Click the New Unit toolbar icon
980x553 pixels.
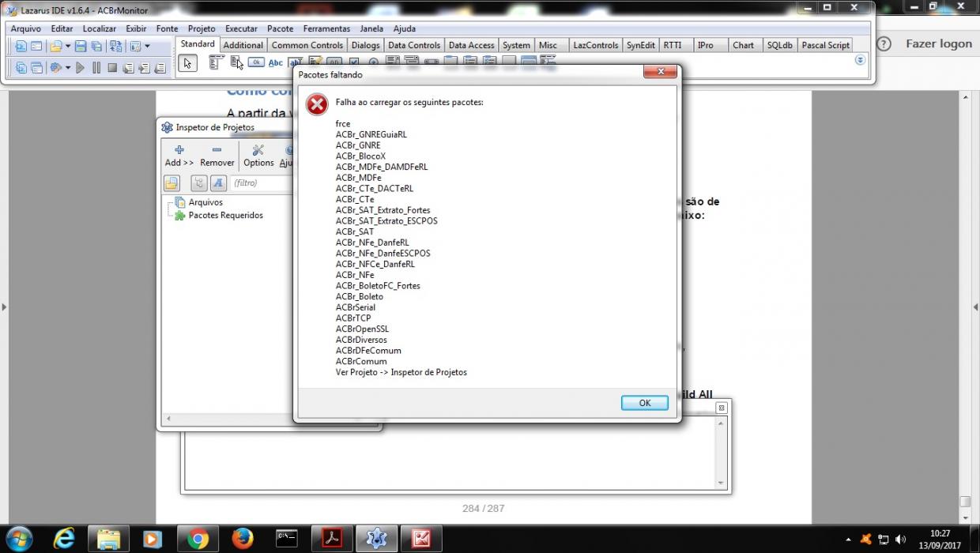(x=21, y=46)
